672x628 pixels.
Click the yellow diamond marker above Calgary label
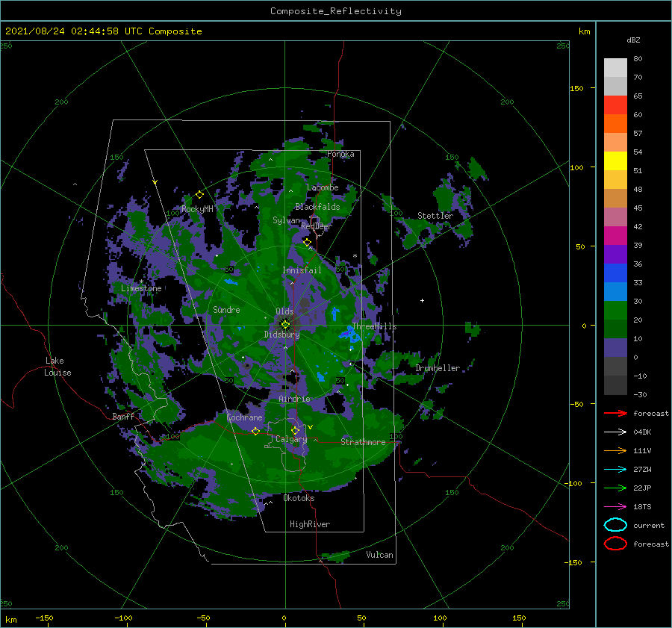pos(295,430)
